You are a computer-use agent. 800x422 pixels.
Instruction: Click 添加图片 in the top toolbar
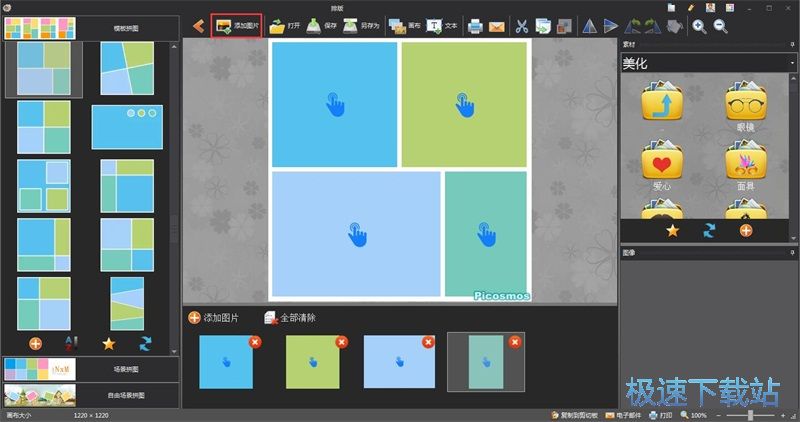237,26
